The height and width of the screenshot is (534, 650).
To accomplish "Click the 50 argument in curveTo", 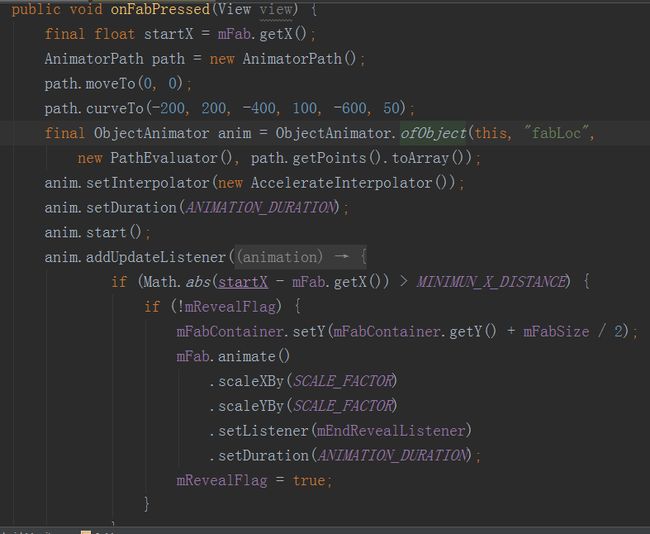I will pyautogui.click(x=391, y=108).
